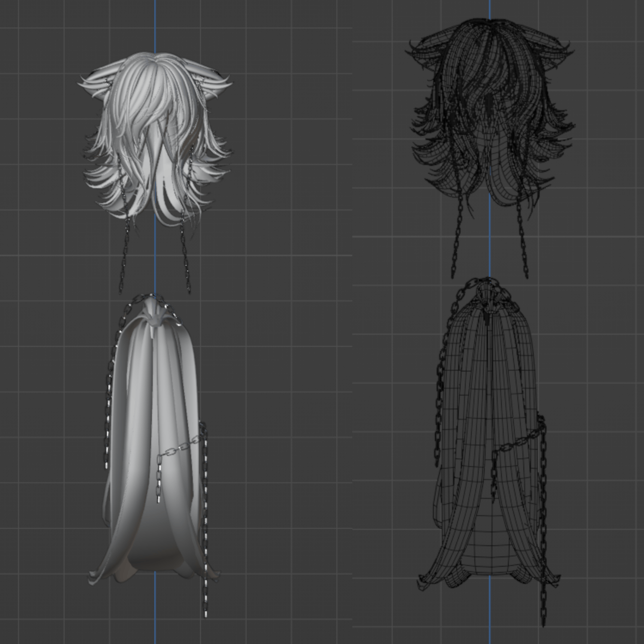This screenshot has height=644, width=644.
Task: Pick the horizontal chain across shaded ponytail
Action: click(180, 447)
